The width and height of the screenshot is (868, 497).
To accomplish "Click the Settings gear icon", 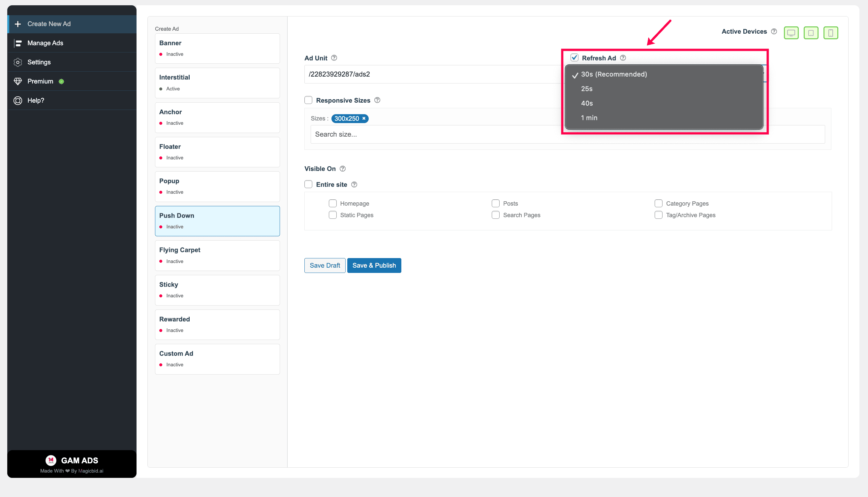I will 18,62.
